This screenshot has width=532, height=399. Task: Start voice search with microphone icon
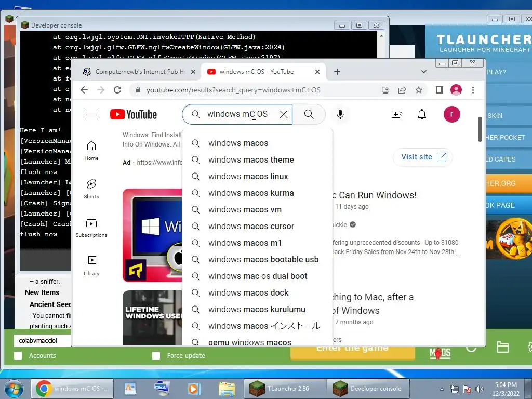point(340,114)
